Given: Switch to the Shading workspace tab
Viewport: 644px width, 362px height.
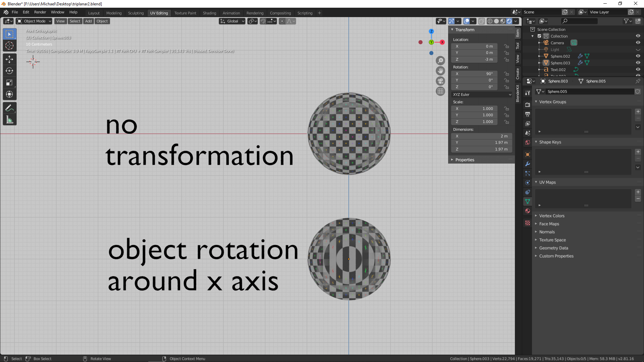Looking at the screenshot, I should tap(209, 13).
